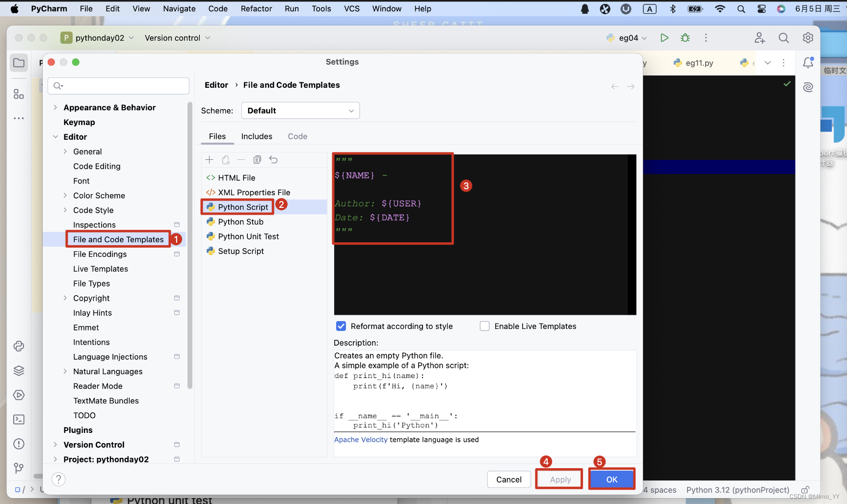Click the 4 spaces indent status entry
This screenshot has width=847, height=504.
(x=660, y=490)
